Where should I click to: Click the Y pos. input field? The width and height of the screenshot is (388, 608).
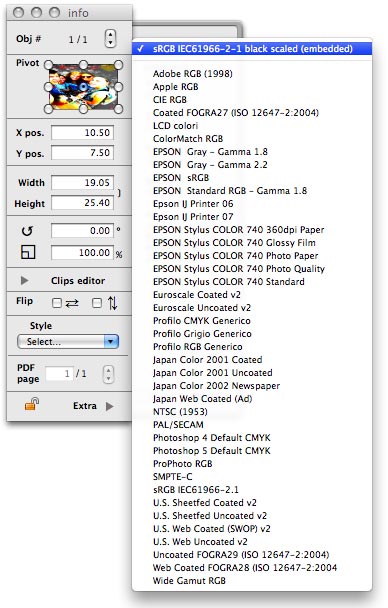[83, 152]
